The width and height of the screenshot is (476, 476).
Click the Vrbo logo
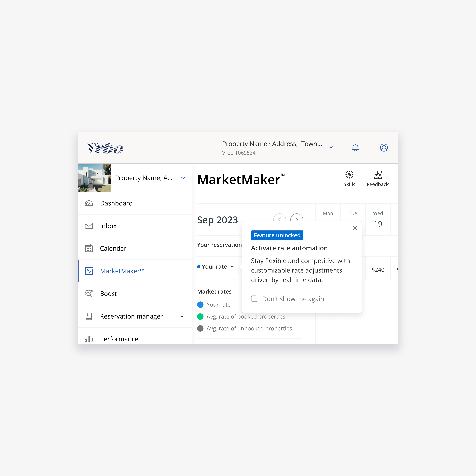pos(105,148)
